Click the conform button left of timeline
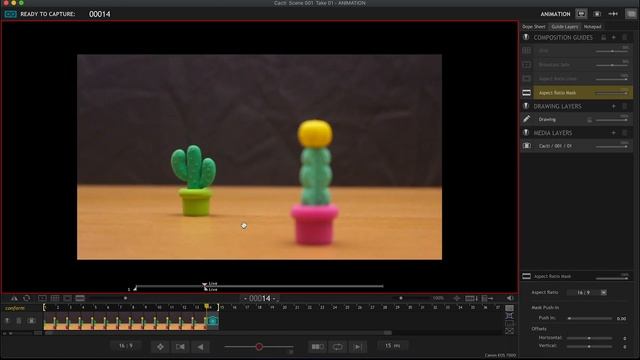 [15, 308]
